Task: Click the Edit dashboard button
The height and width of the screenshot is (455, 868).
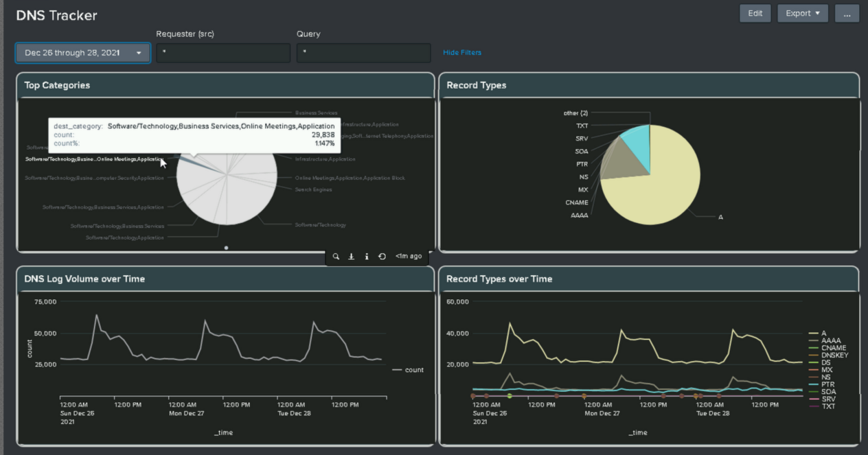Action: click(x=755, y=13)
